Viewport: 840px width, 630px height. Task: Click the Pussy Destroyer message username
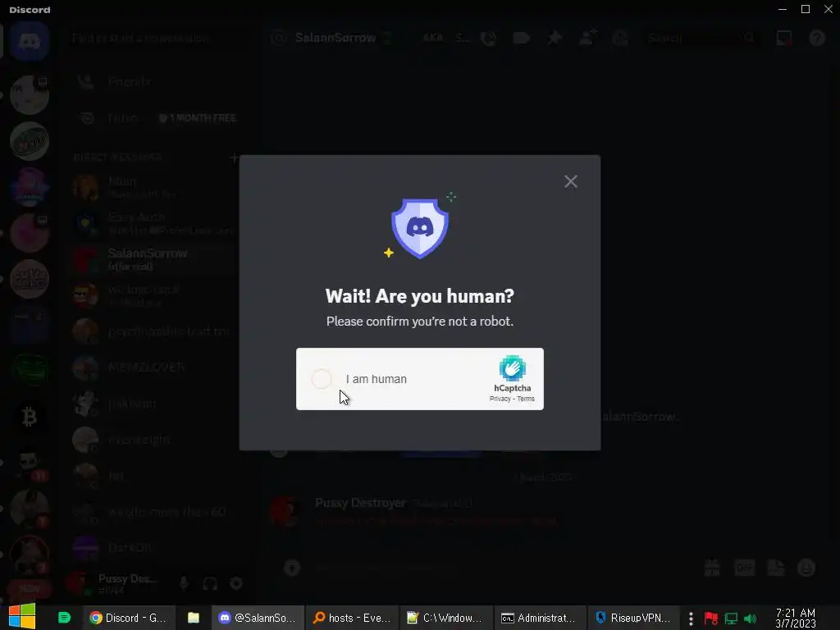click(360, 503)
